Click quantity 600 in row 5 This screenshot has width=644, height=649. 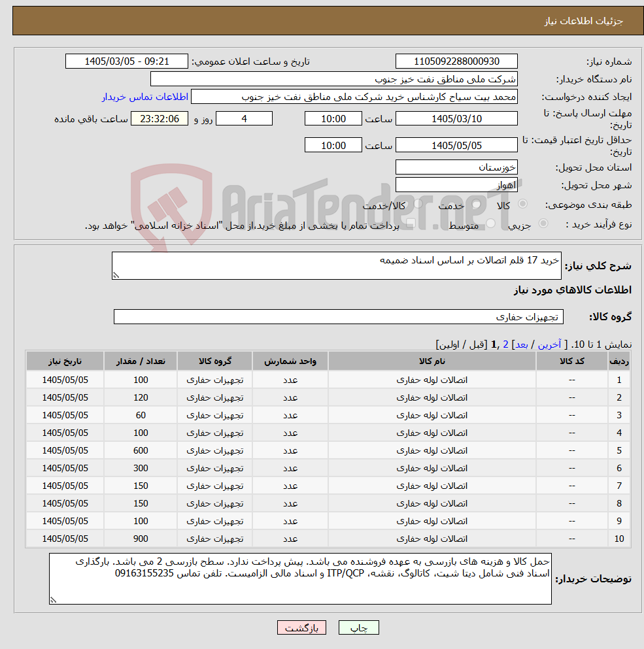click(x=141, y=450)
